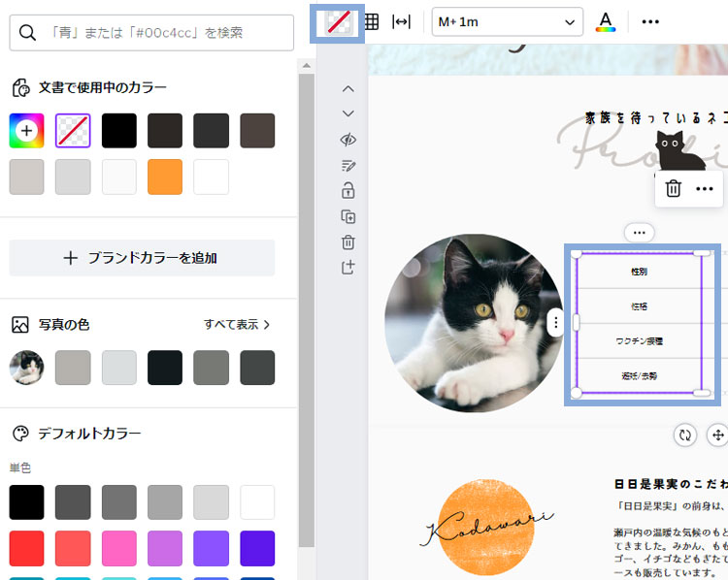Toggle the page lock icon

click(348, 190)
